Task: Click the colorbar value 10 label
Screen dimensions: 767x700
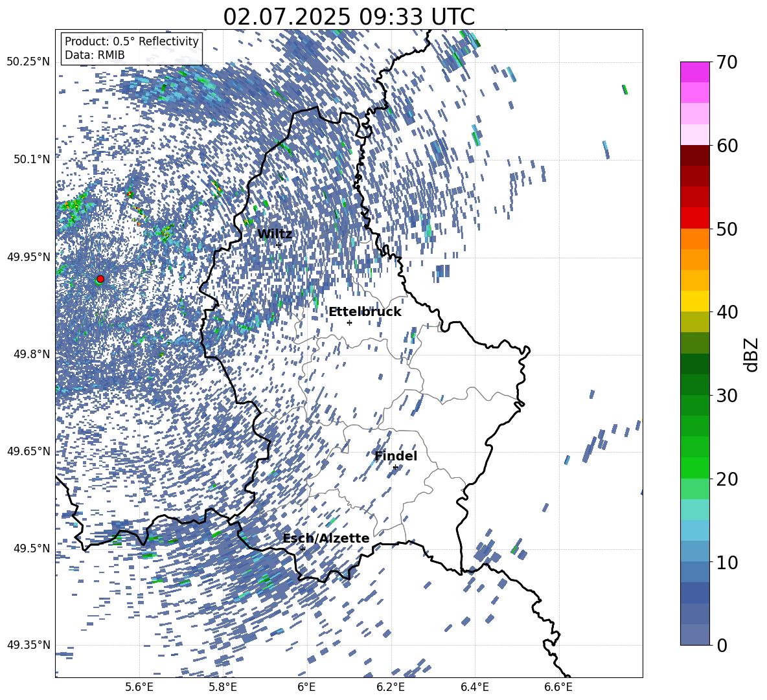Action: point(727,562)
